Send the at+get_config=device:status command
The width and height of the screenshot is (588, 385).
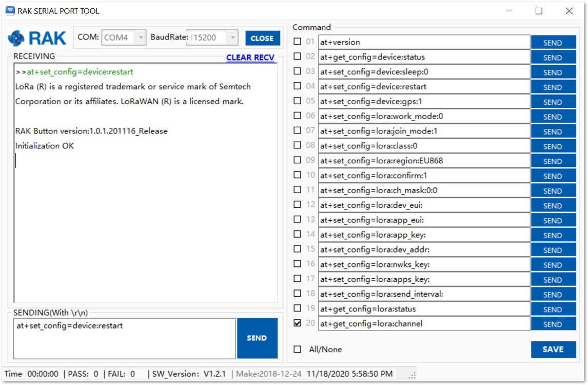pyautogui.click(x=553, y=57)
